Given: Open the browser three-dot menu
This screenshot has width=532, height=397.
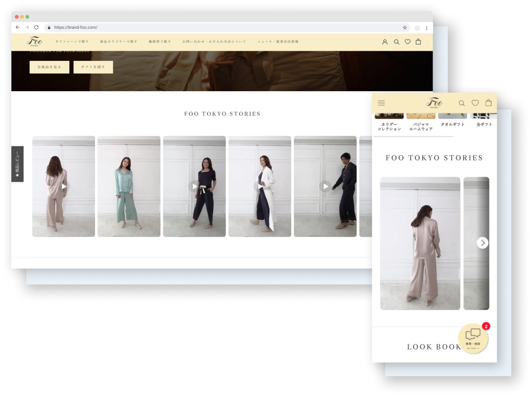Looking at the screenshot, I should 427,28.
